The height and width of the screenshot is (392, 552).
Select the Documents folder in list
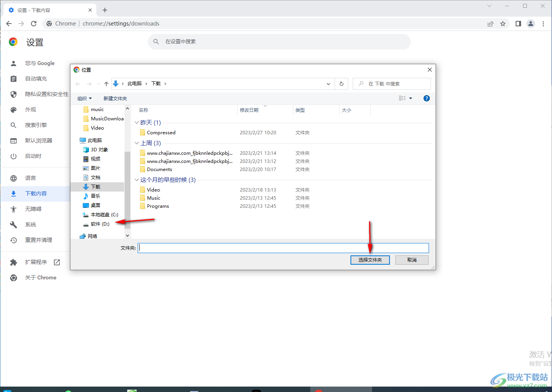click(x=156, y=169)
